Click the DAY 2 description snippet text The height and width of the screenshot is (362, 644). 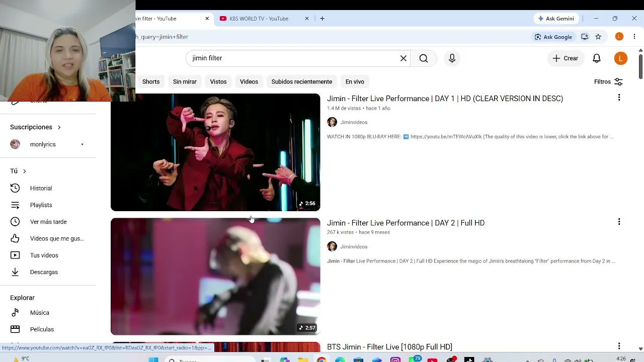click(x=471, y=261)
